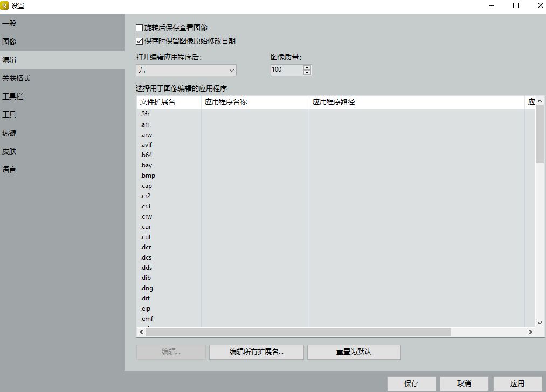Click the 图像质量 value field

[x=286, y=70]
